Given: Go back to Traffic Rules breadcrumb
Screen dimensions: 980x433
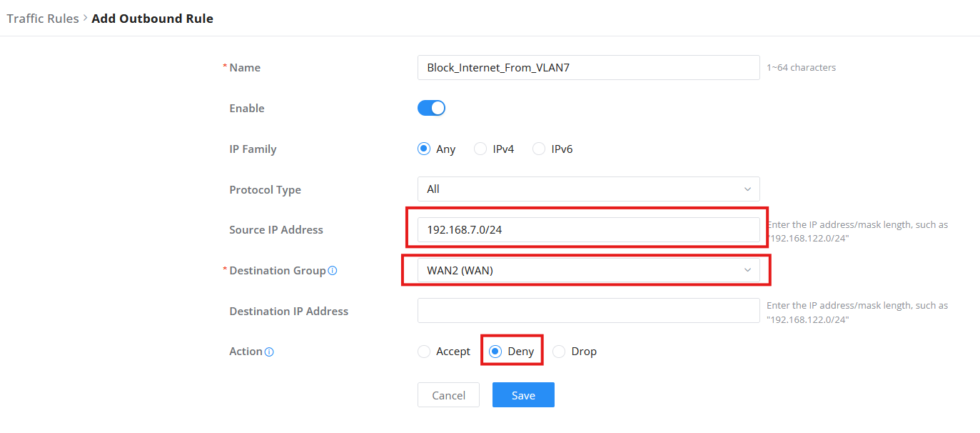Looking at the screenshot, I should click(43, 19).
